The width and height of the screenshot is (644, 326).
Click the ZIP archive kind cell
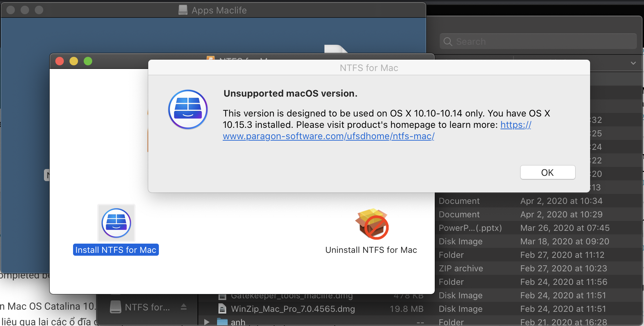click(x=461, y=268)
